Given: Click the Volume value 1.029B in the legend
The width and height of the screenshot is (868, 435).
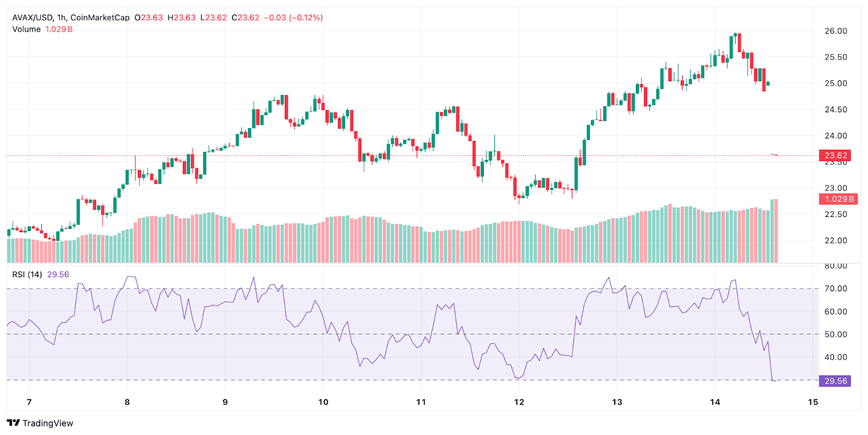Looking at the screenshot, I should pyautogui.click(x=59, y=29).
